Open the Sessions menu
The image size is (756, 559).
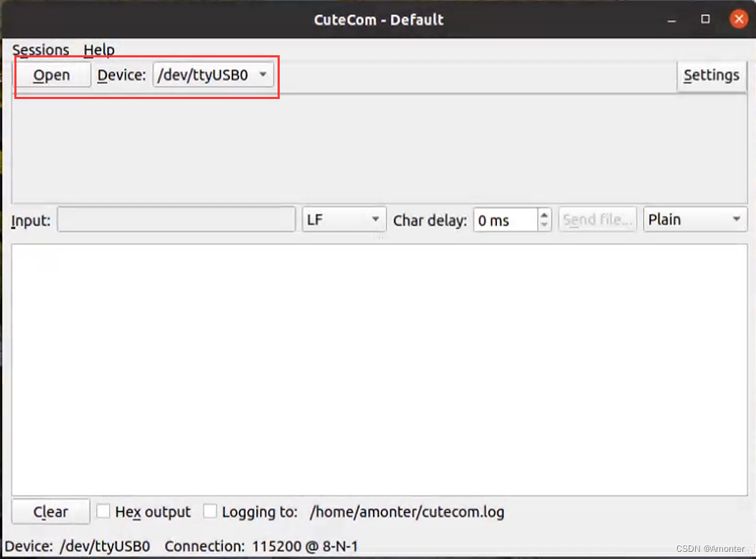pos(40,50)
